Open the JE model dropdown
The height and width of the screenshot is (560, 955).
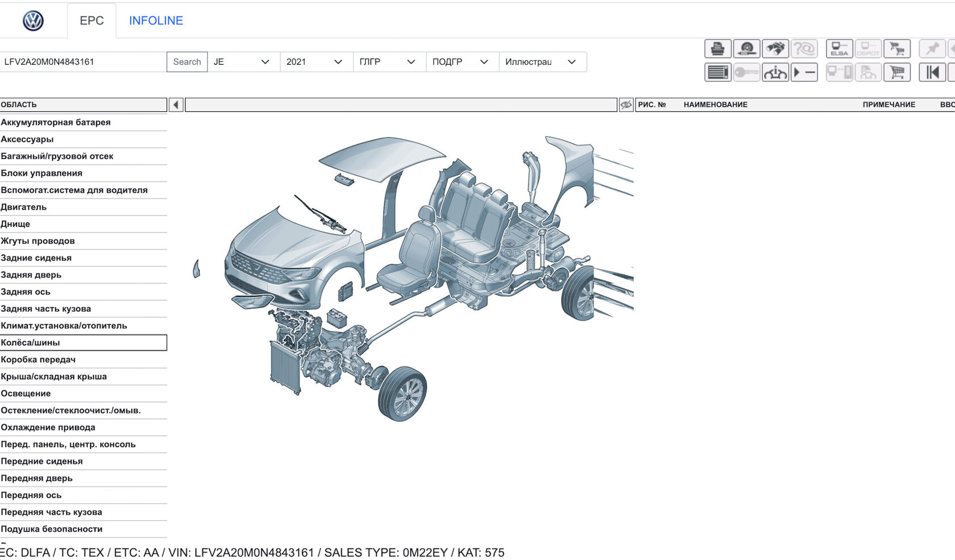242,62
